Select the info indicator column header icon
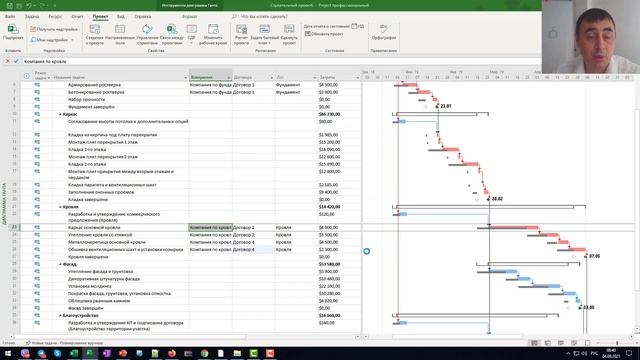This screenshot has height=360, width=640. click(27, 76)
